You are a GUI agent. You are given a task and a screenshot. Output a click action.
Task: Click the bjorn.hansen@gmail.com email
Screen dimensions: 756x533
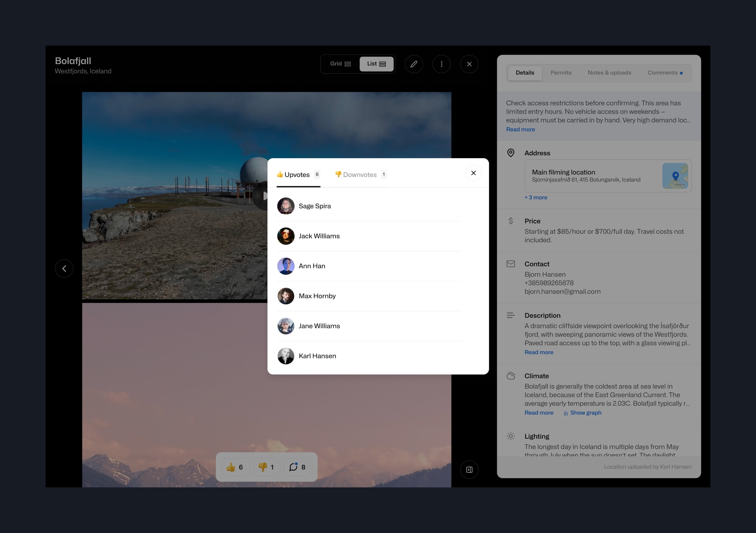[562, 291]
